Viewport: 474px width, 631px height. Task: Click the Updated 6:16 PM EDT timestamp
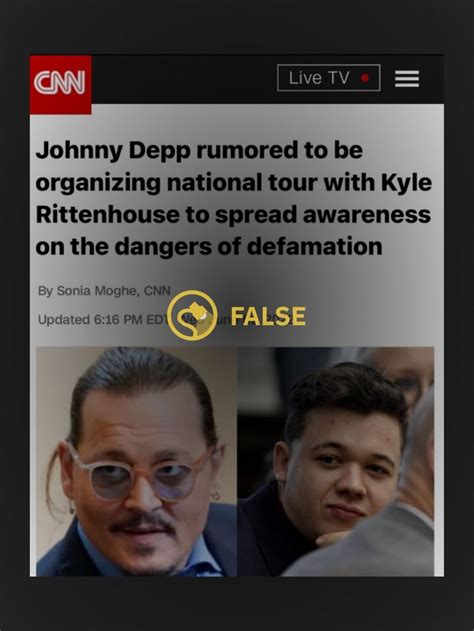tap(102, 320)
